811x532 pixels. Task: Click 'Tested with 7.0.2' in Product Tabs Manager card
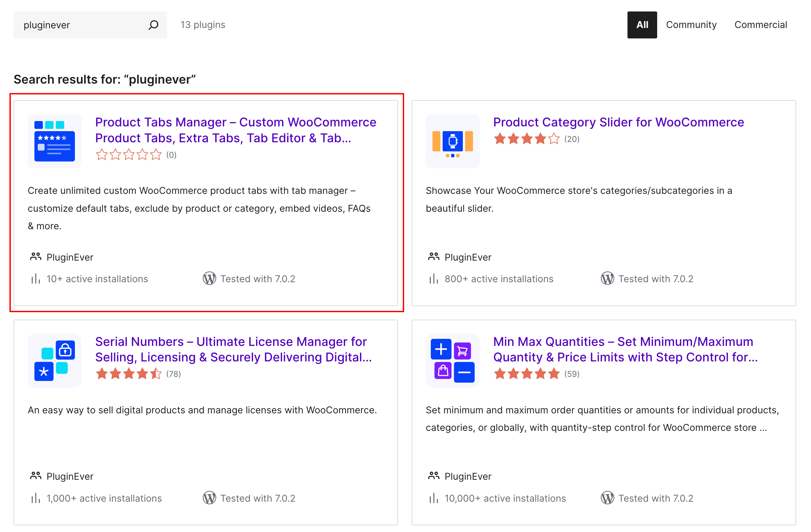258,279
